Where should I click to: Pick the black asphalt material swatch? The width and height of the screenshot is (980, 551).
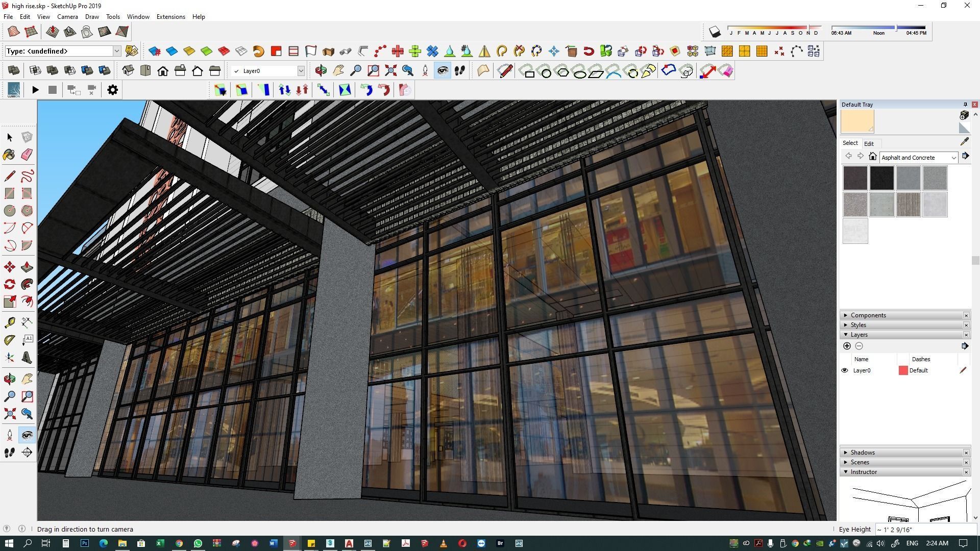point(881,178)
